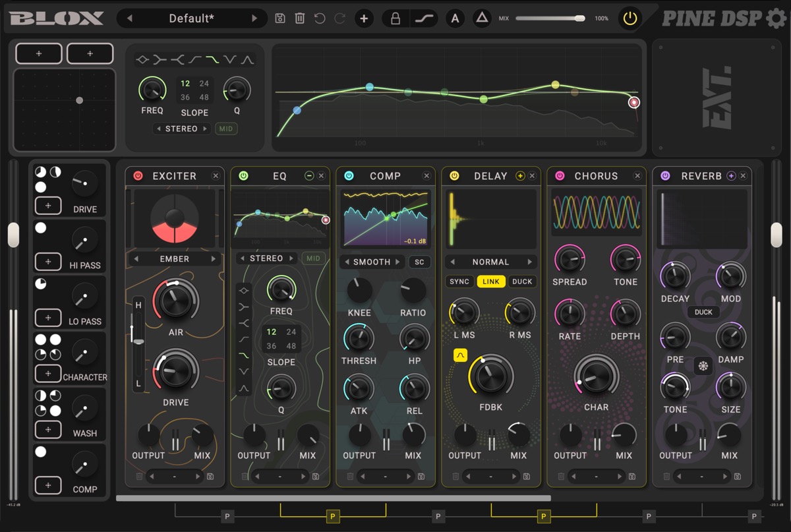This screenshot has height=532, width=791.
Task: Click the plus button beside the DRIVE macro
Action: 47,206
